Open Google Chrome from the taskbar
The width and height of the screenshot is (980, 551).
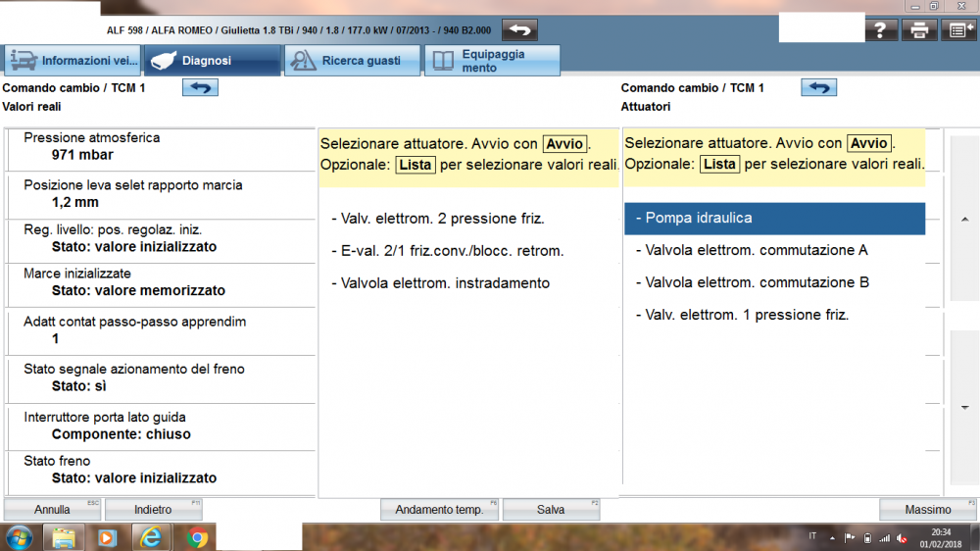click(x=197, y=537)
